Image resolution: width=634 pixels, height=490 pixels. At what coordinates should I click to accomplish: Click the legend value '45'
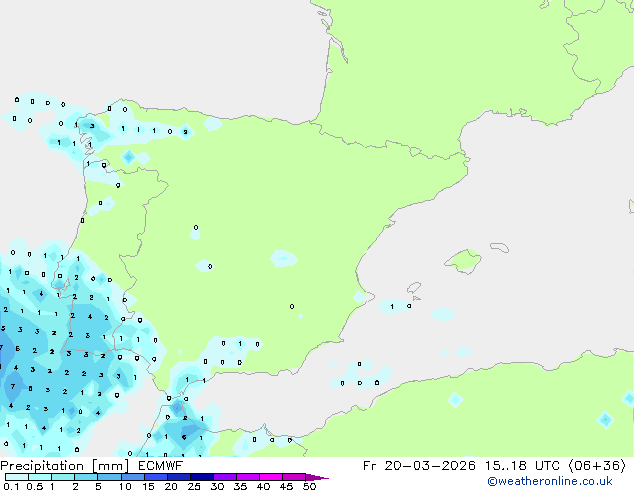[286, 486]
